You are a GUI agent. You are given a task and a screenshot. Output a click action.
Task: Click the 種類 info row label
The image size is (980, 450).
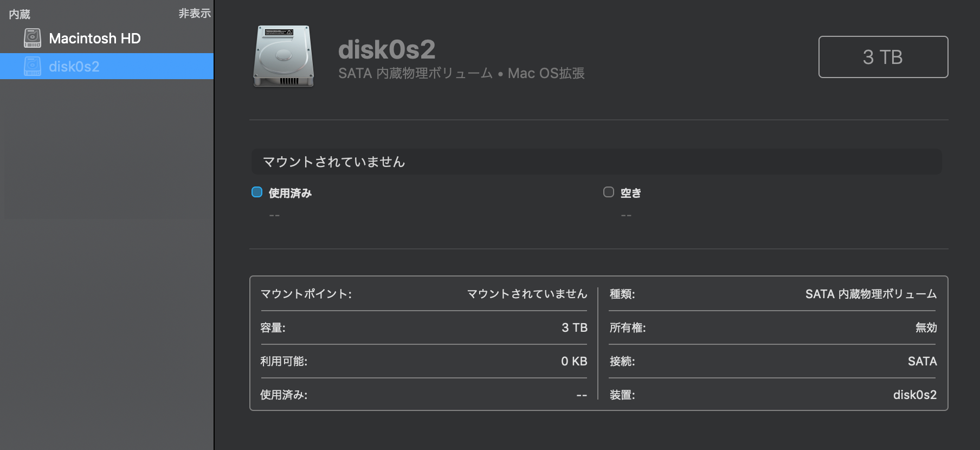622,294
